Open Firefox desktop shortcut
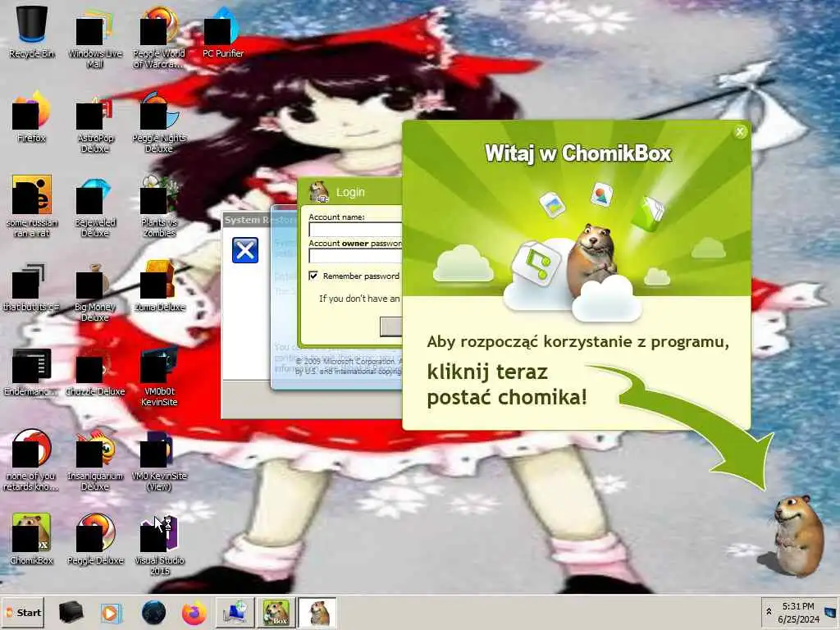This screenshot has height=630, width=840. click(x=32, y=116)
